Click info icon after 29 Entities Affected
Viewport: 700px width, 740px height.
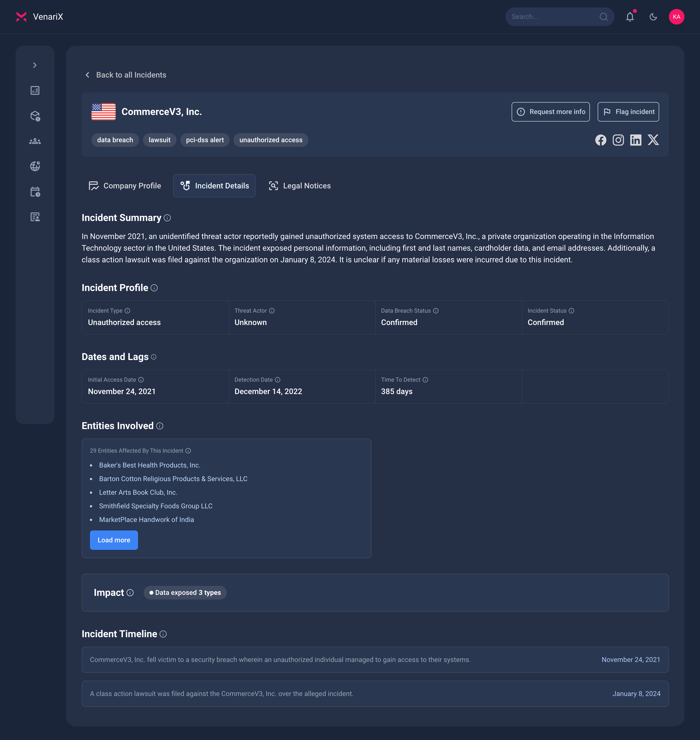coord(188,450)
